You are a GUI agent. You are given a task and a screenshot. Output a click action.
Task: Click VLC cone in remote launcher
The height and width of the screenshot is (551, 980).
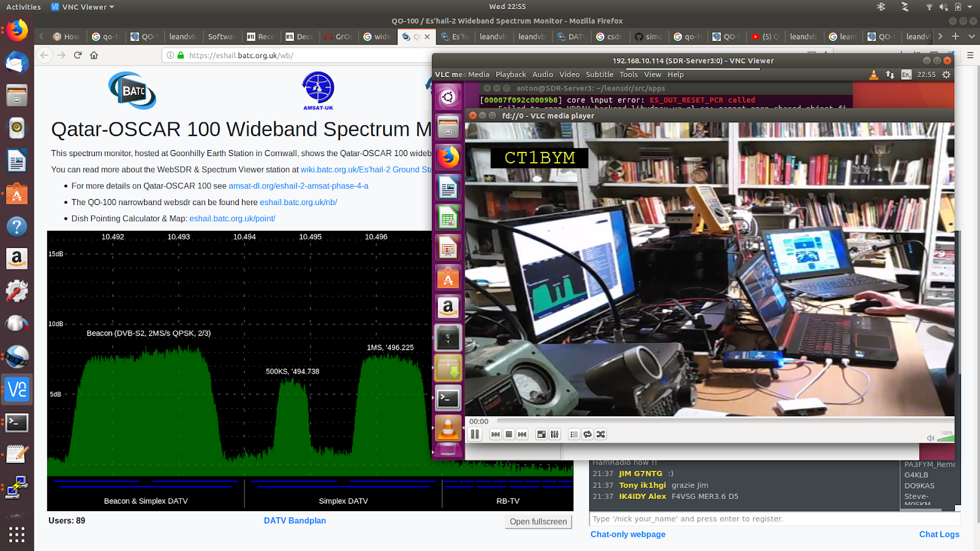click(x=448, y=428)
